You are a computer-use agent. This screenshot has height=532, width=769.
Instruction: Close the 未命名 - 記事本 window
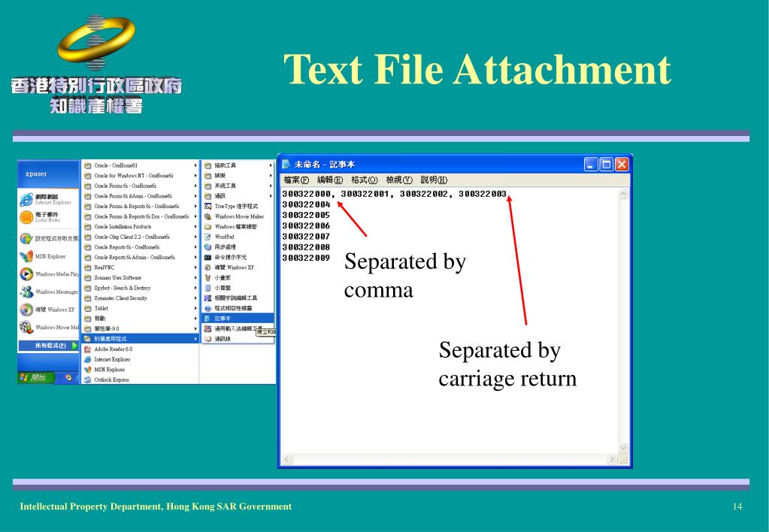[622, 165]
